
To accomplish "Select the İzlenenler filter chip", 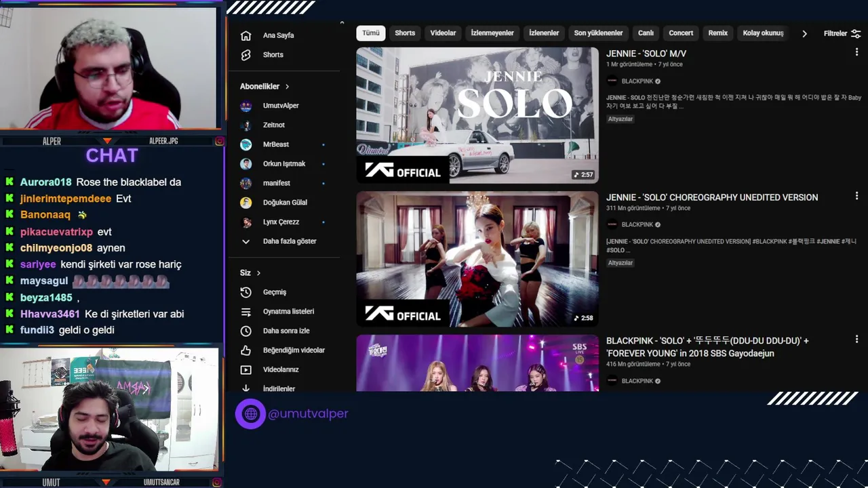I will click(544, 33).
